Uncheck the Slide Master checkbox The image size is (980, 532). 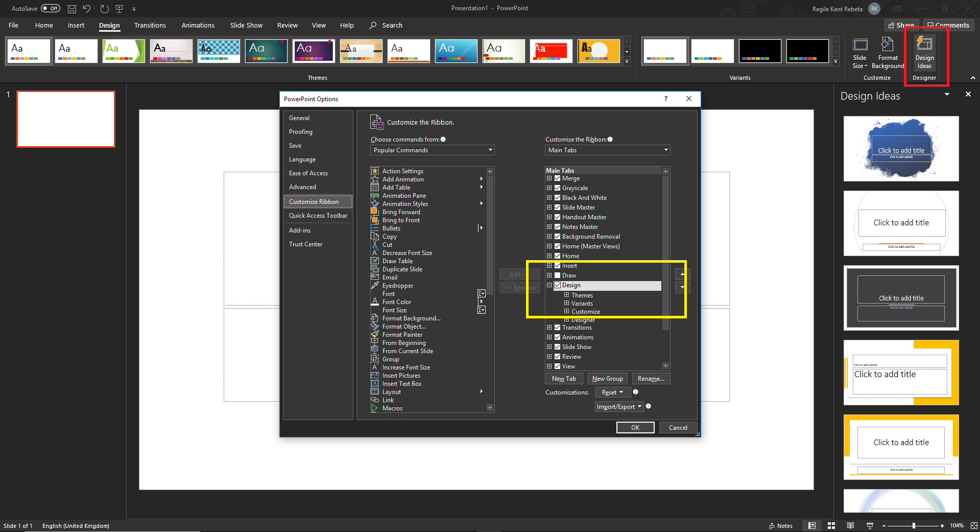click(x=557, y=207)
